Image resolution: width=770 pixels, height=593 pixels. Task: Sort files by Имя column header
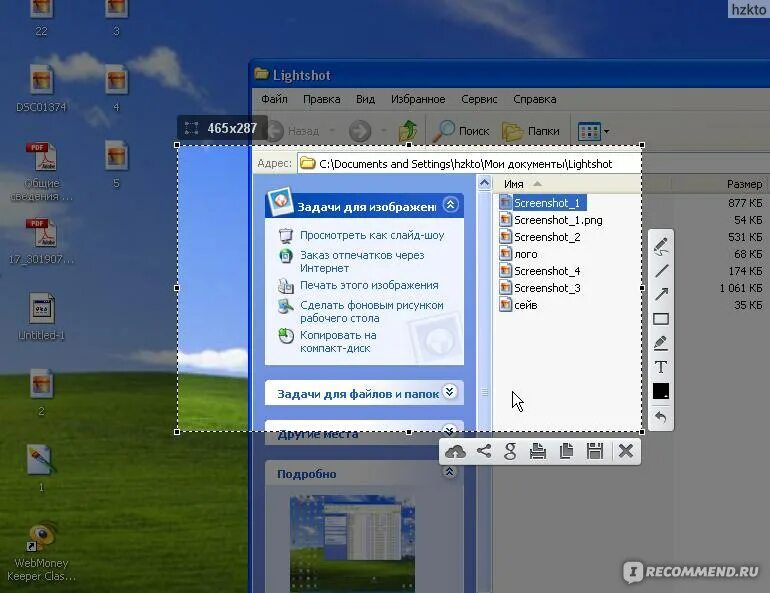(514, 184)
